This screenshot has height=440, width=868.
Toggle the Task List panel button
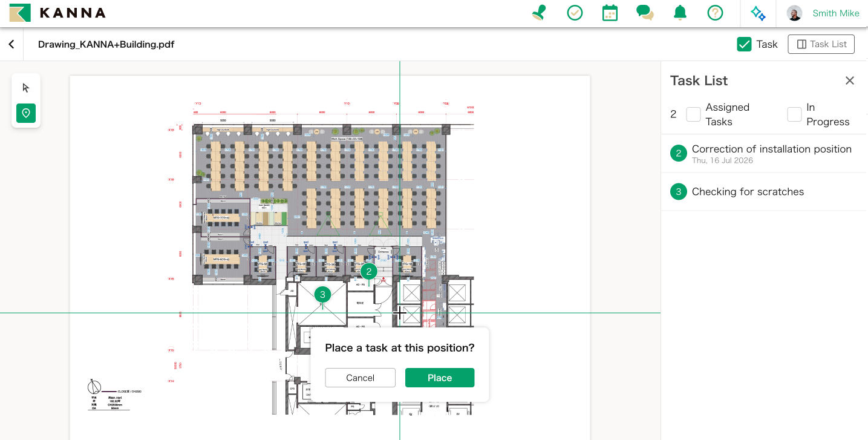click(x=821, y=44)
